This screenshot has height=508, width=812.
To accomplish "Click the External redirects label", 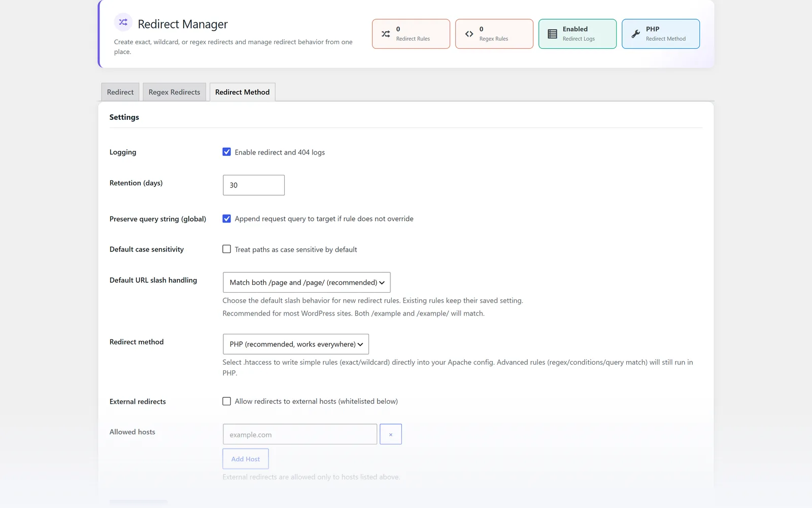I will pyautogui.click(x=138, y=401).
